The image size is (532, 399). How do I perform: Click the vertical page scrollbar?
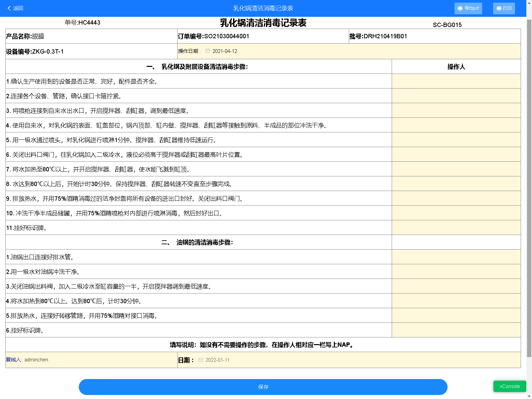(x=529, y=186)
